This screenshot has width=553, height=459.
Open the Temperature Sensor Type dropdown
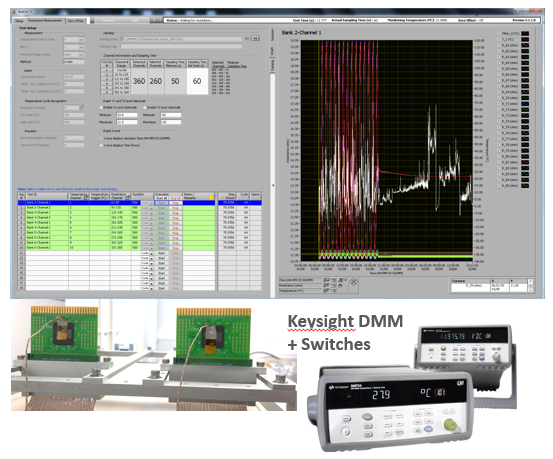[81, 40]
